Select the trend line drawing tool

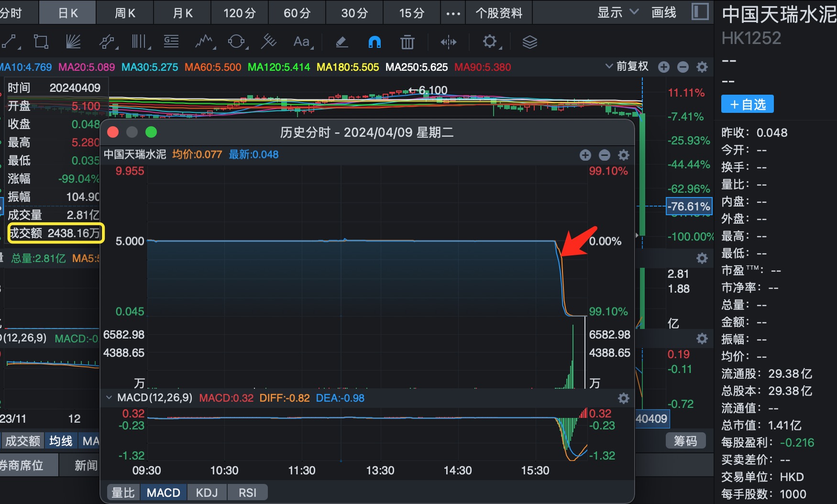click(x=10, y=42)
